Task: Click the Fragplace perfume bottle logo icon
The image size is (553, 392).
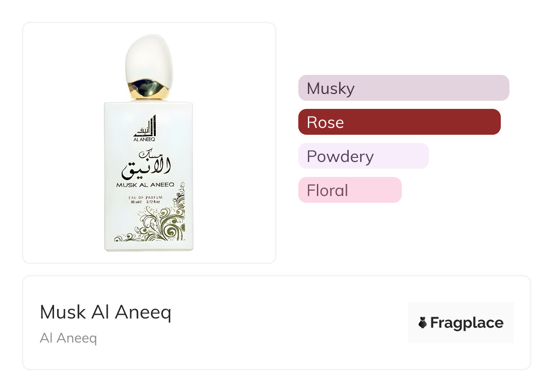Action: coord(422,323)
